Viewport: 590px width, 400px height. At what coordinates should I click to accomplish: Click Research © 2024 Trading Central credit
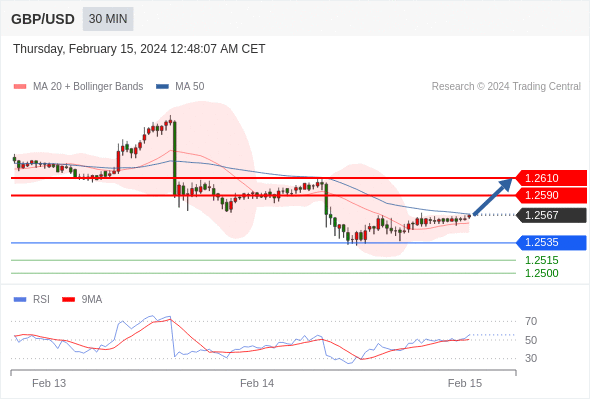click(506, 87)
